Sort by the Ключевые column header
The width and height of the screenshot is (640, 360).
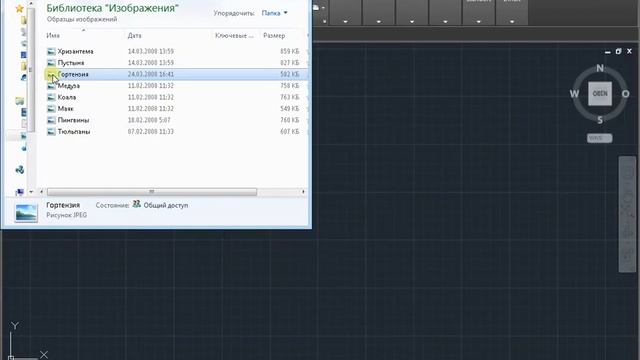235,36
